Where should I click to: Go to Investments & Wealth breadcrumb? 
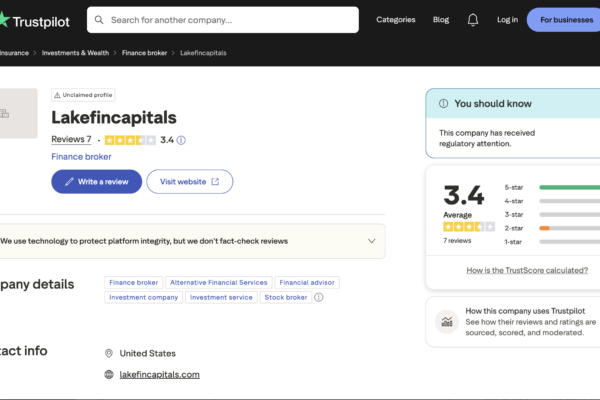point(75,53)
